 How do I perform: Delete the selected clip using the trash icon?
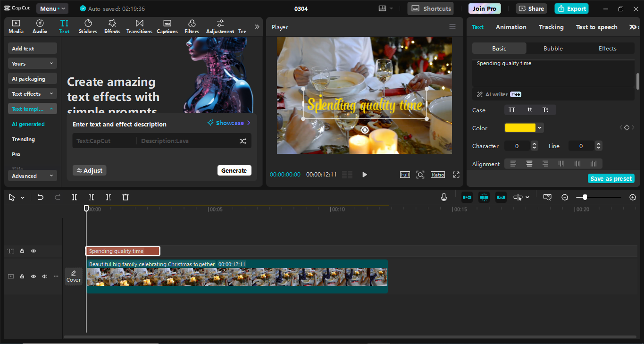point(125,197)
